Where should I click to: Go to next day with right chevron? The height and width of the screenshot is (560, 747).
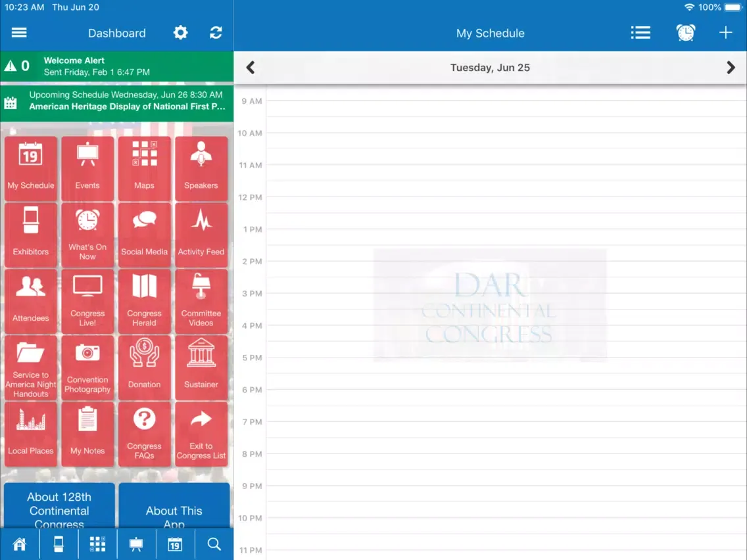click(731, 68)
